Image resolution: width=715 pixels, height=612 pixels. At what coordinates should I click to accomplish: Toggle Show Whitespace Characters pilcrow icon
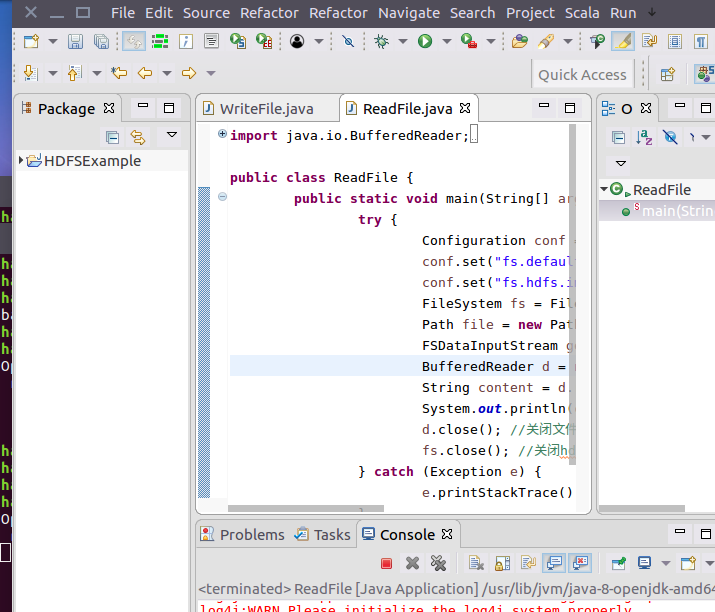click(701, 41)
